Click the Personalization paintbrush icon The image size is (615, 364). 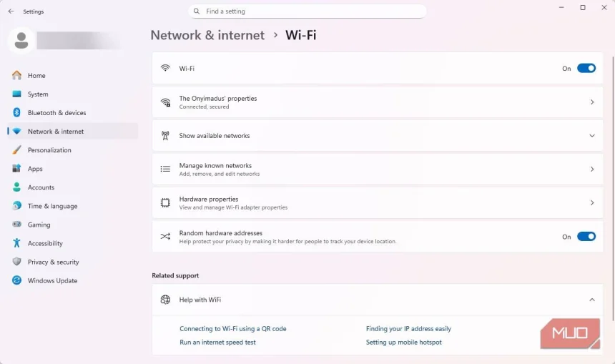click(x=16, y=150)
